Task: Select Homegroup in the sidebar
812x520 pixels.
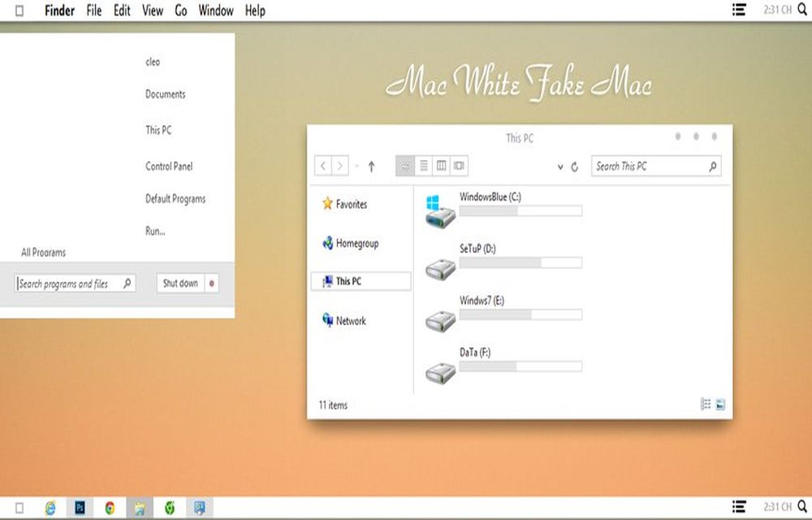Action: [350, 243]
